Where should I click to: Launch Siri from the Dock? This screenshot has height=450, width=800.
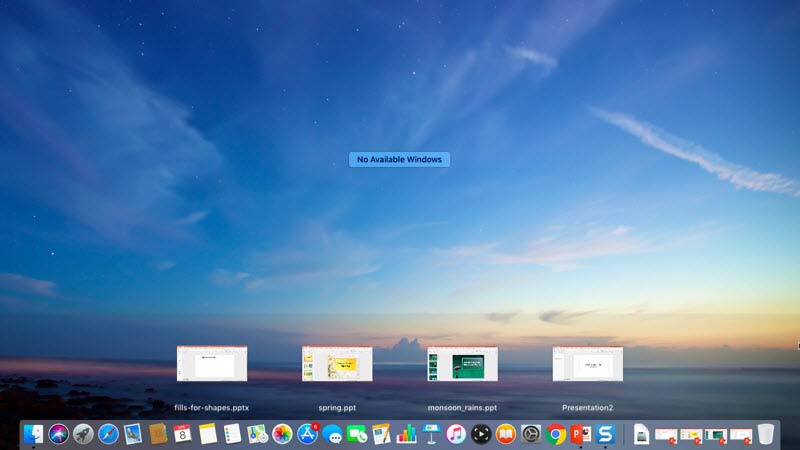59,434
